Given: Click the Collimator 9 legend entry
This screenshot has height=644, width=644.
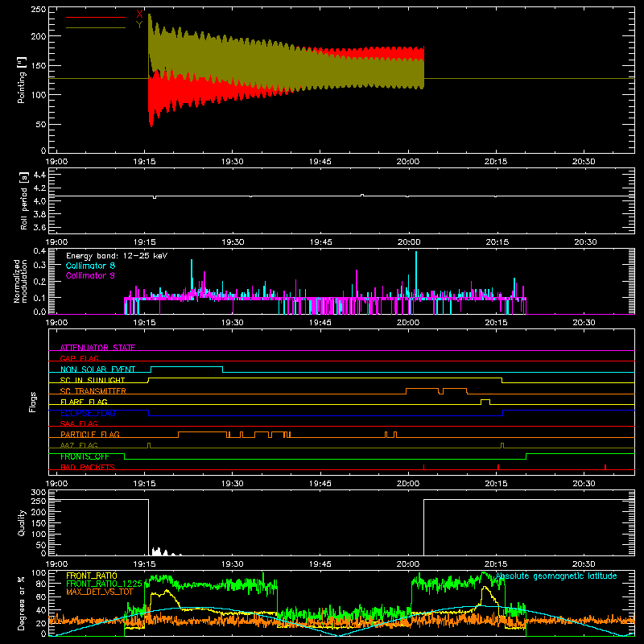Looking at the screenshot, I should click(90, 275).
